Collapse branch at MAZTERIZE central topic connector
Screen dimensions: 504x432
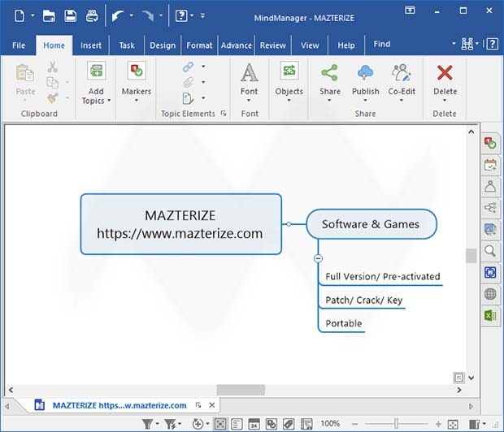[289, 224]
